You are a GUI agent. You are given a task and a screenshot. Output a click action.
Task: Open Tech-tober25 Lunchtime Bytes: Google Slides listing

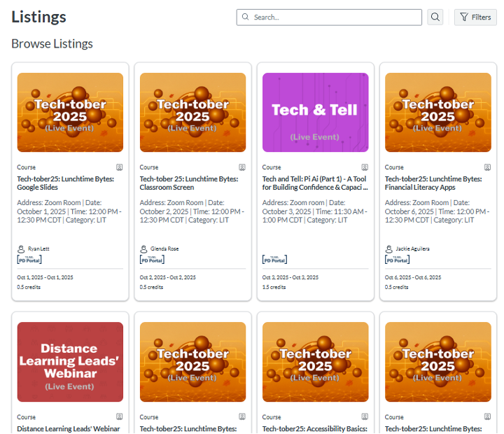coord(65,183)
